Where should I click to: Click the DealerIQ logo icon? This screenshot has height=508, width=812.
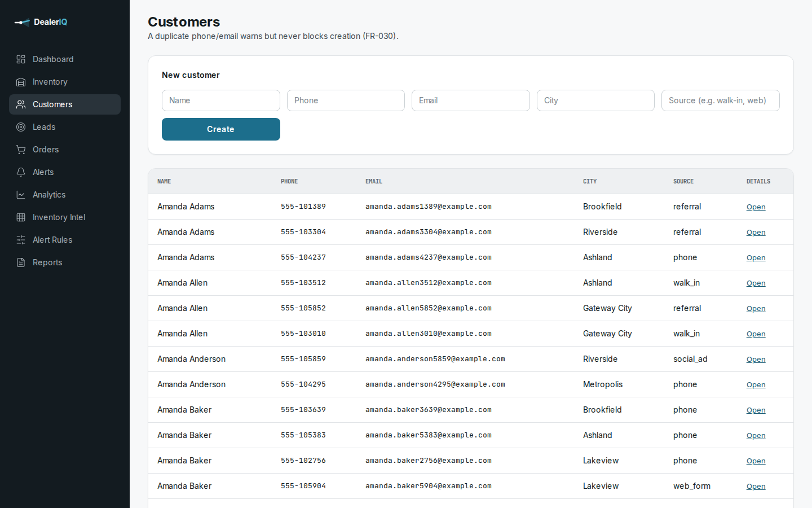(x=22, y=23)
